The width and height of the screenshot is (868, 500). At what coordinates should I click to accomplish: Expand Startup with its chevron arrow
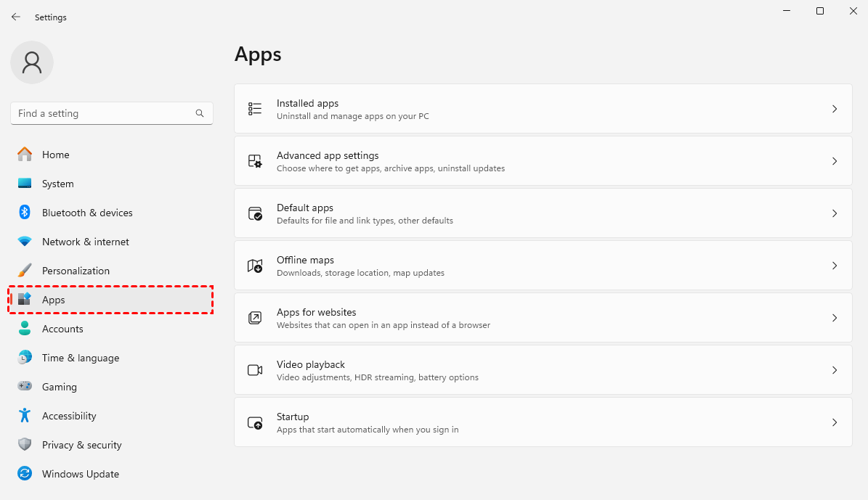pyautogui.click(x=835, y=422)
